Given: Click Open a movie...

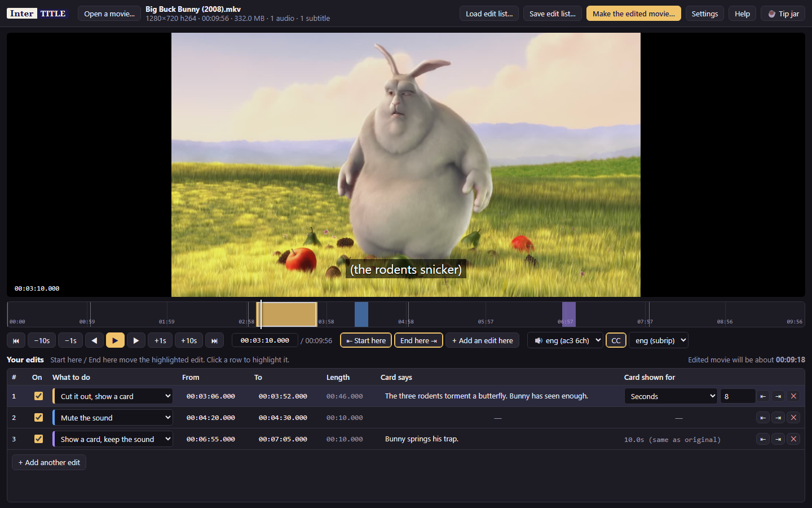Looking at the screenshot, I should 109,14.
